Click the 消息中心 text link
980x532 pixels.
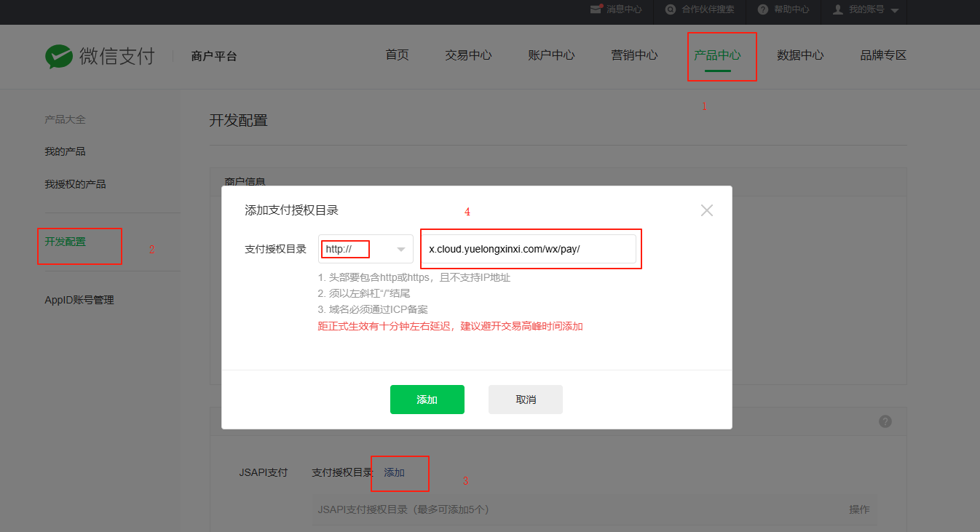click(625, 9)
